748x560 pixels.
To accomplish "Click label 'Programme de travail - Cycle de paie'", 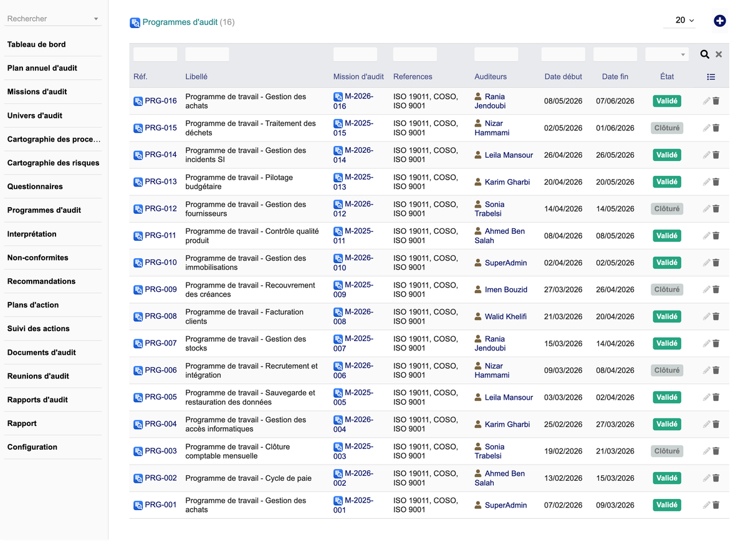I will tap(248, 478).
